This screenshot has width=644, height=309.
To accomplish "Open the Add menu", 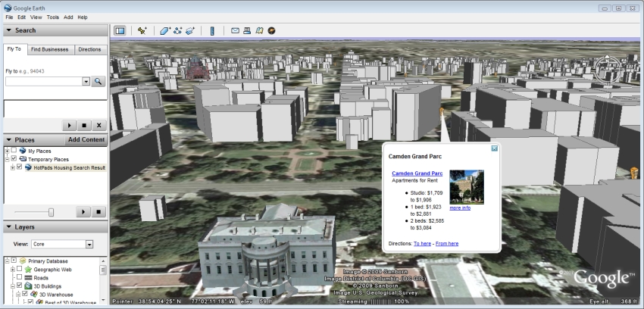I will point(68,17).
